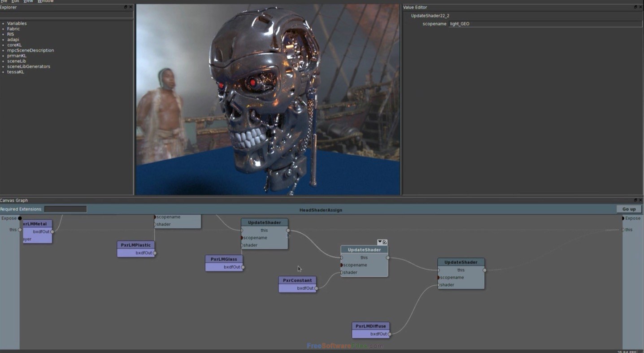Click the black Expose port on the left sidebar
The image size is (644, 353).
[20, 218]
